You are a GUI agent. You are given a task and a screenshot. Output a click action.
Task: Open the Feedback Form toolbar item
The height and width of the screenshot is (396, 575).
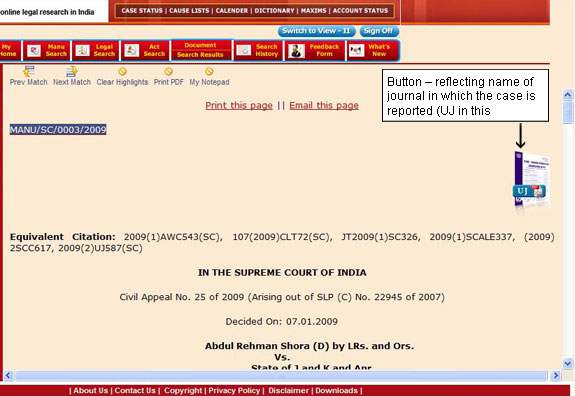[315, 50]
